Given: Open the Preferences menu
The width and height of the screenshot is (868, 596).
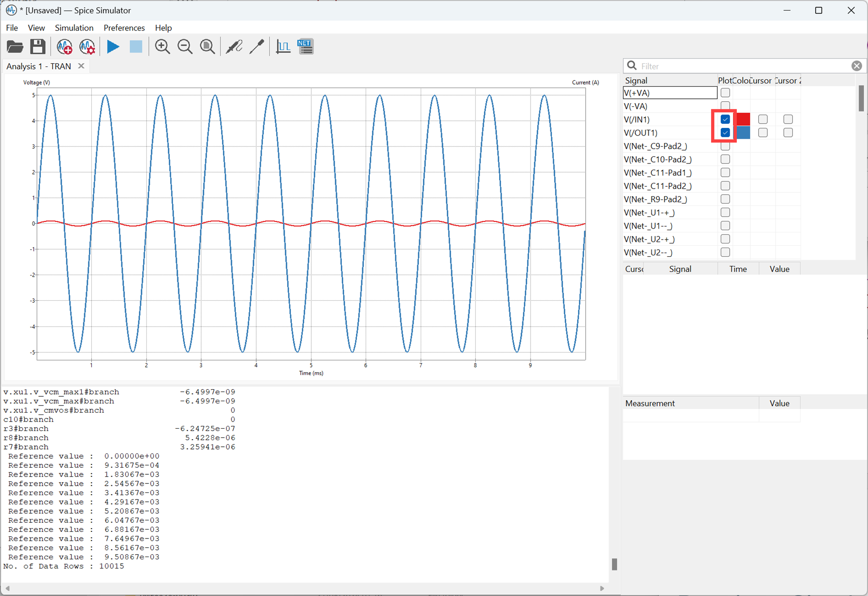Looking at the screenshot, I should click(x=124, y=28).
